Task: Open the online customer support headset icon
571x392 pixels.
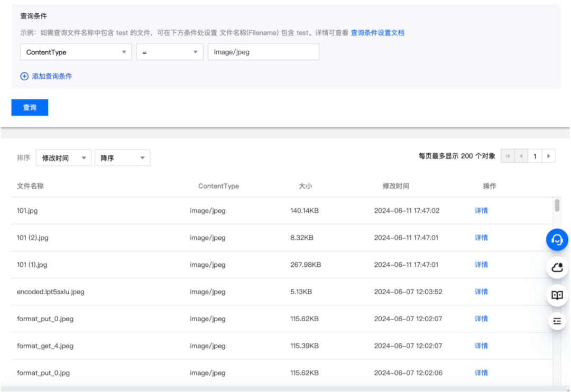Action: coord(558,240)
